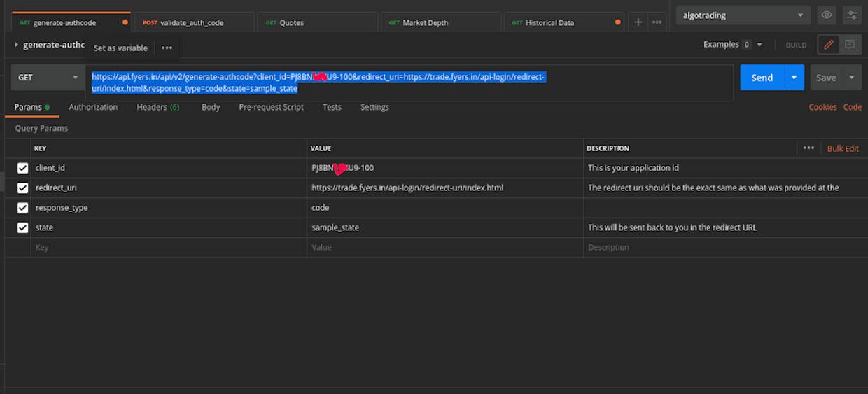Click the redirect uri description cell

[724, 188]
